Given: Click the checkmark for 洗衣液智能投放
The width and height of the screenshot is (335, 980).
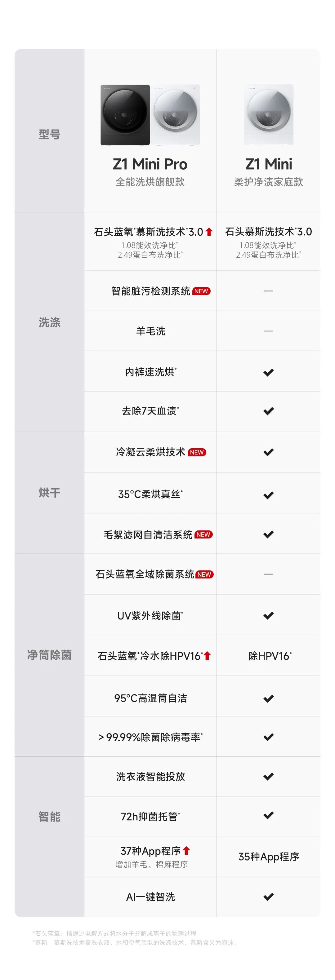Looking at the screenshot, I should 268,777.
